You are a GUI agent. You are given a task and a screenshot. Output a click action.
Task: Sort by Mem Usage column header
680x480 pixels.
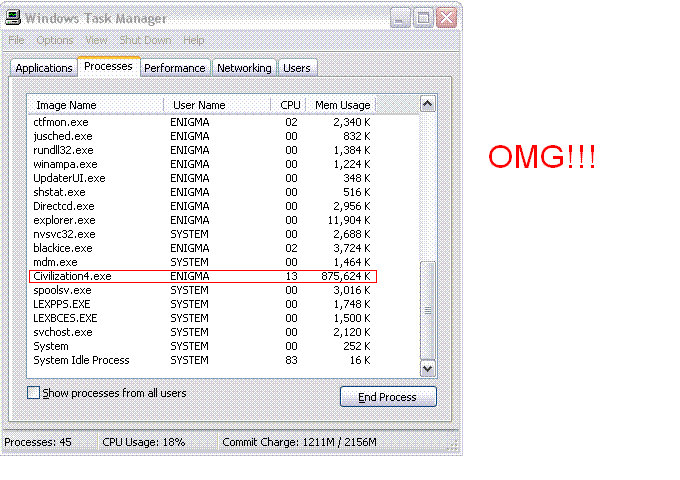pyautogui.click(x=341, y=105)
